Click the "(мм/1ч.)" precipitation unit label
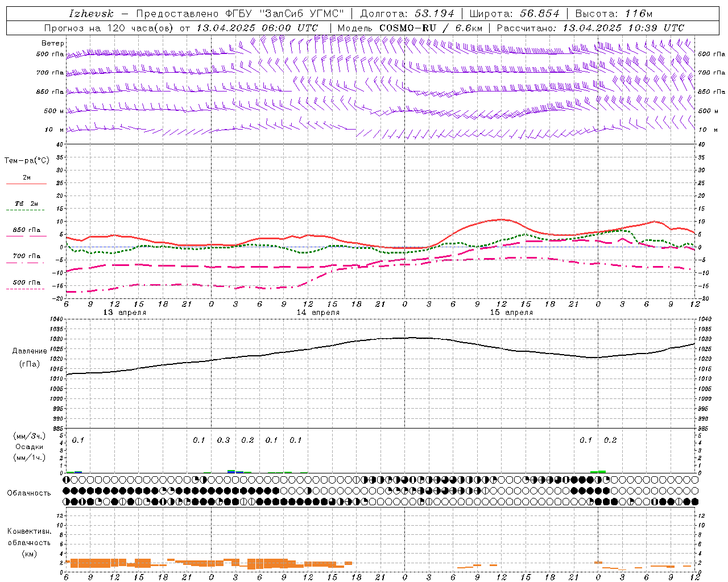 (x=30, y=458)
